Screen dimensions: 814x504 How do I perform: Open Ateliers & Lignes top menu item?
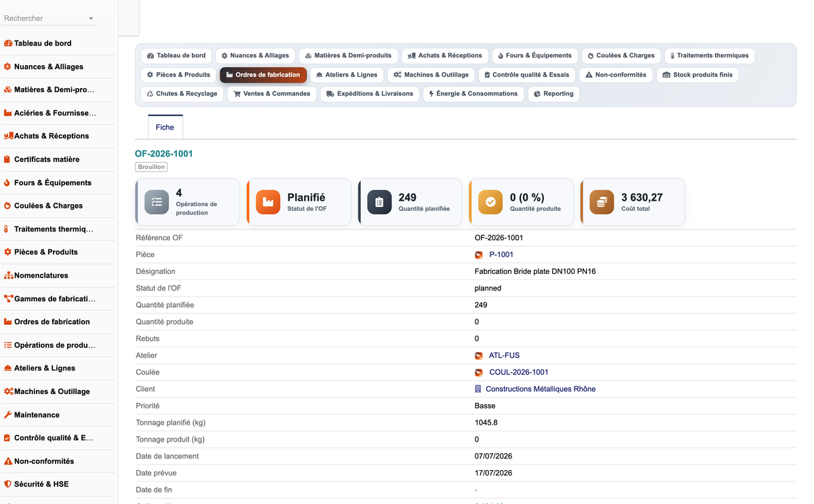pos(347,75)
